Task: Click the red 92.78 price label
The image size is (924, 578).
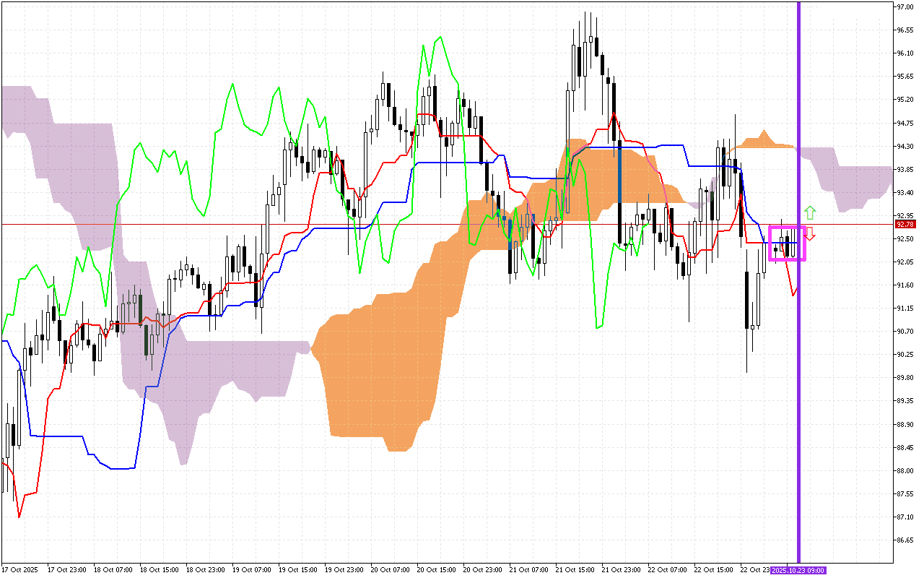Action: [905, 225]
